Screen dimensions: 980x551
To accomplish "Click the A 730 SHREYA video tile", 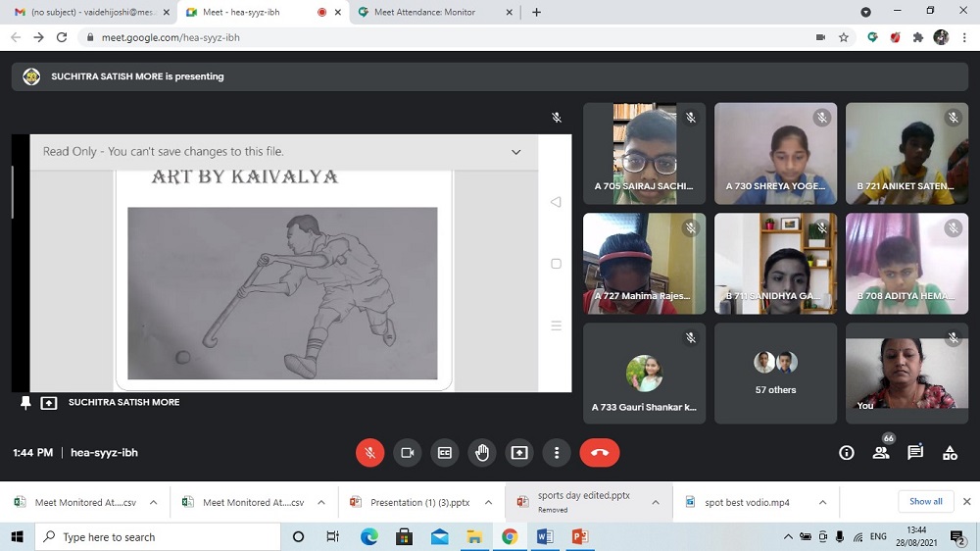I will [775, 153].
